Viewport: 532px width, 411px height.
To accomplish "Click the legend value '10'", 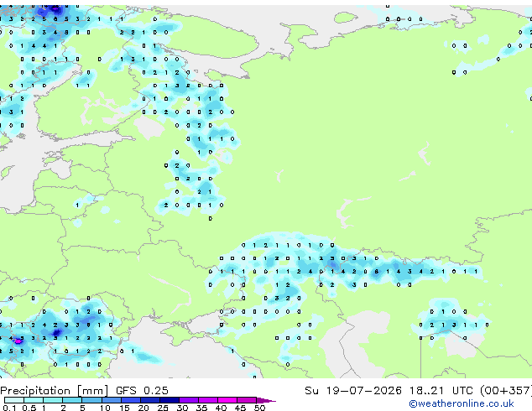I will [105, 408].
